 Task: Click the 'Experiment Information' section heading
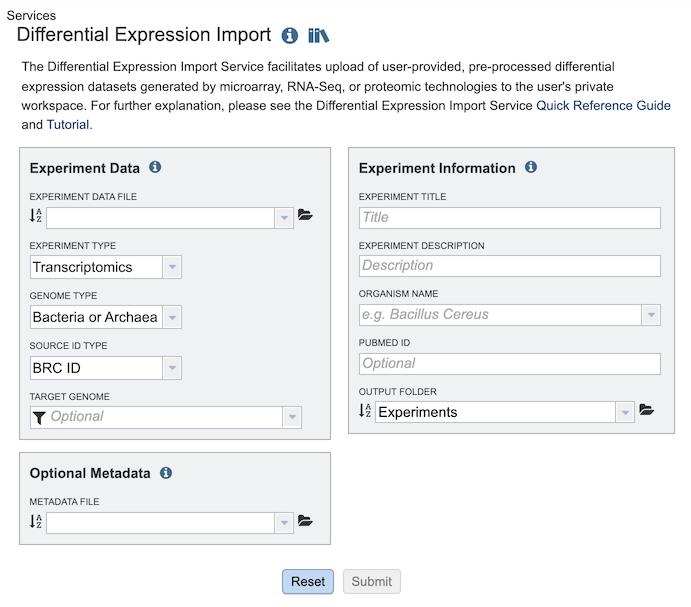pos(437,168)
